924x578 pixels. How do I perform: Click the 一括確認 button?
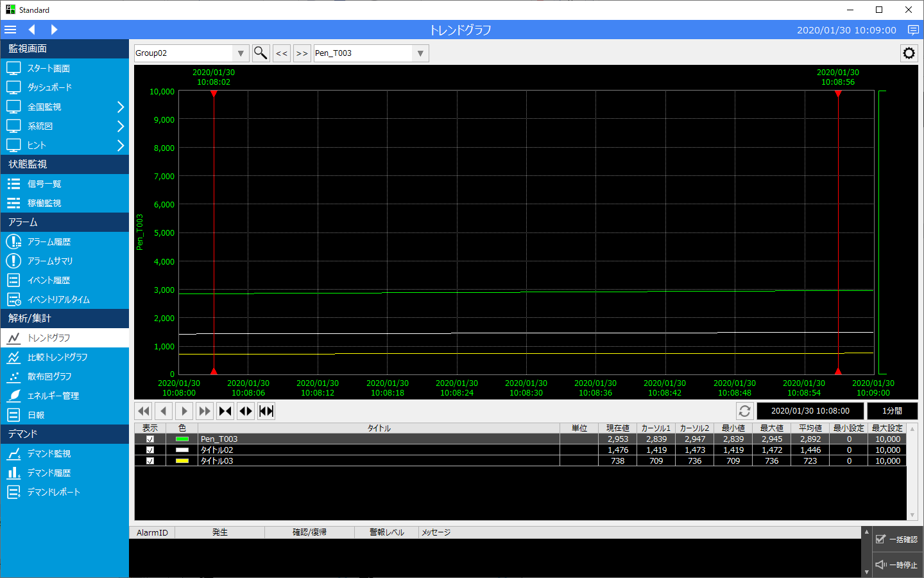896,539
